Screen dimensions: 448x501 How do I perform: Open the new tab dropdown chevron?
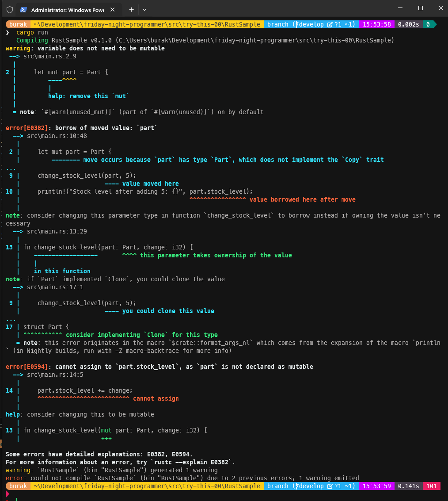[x=144, y=9]
